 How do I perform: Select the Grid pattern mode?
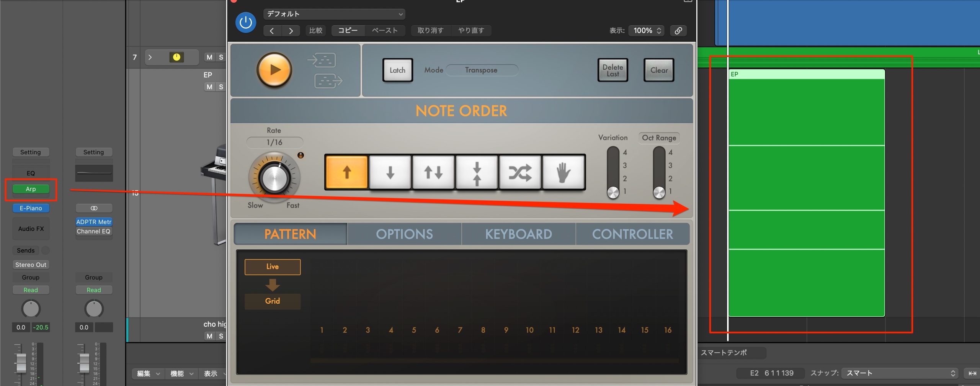(x=273, y=301)
